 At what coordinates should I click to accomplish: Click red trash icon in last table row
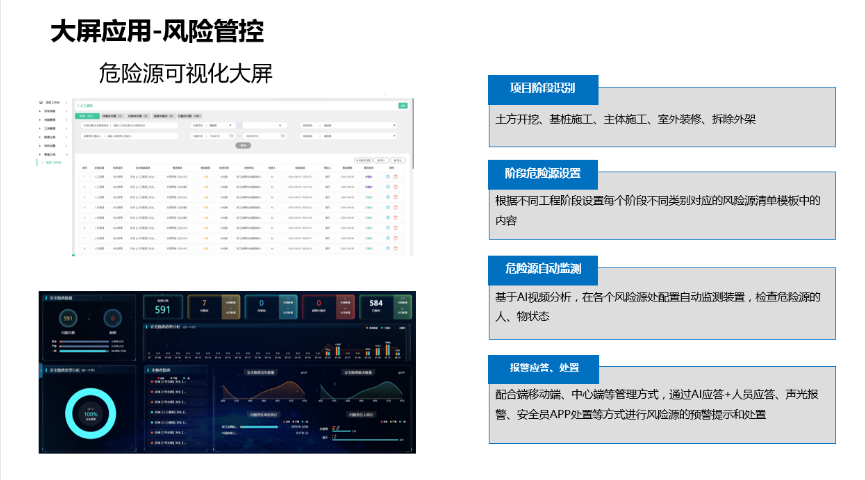(396, 248)
